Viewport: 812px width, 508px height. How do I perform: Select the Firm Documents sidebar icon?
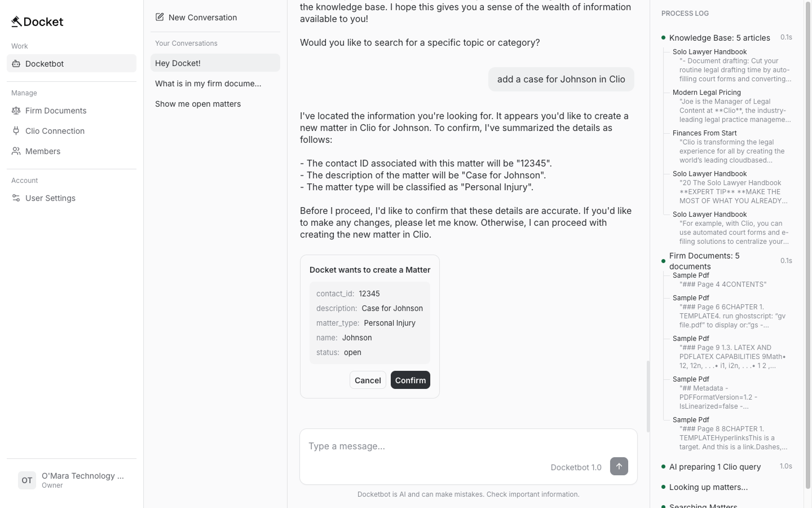15,111
